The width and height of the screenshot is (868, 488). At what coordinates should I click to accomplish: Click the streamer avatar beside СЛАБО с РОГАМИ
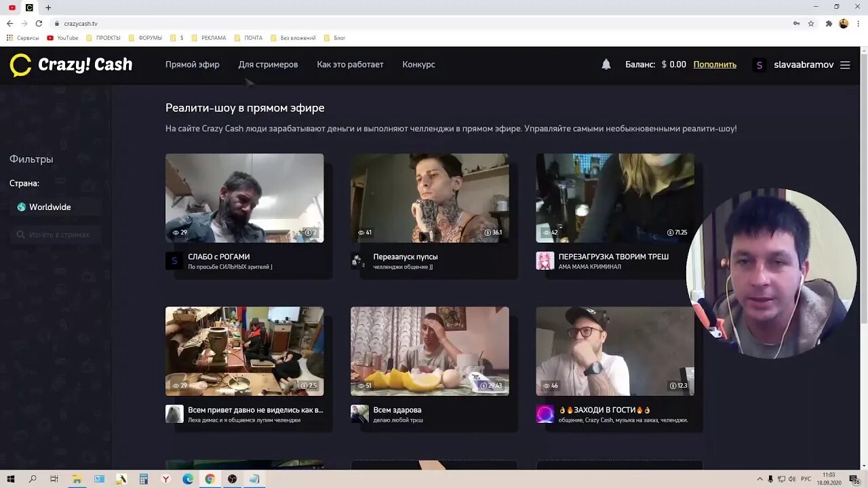click(x=174, y=261)
